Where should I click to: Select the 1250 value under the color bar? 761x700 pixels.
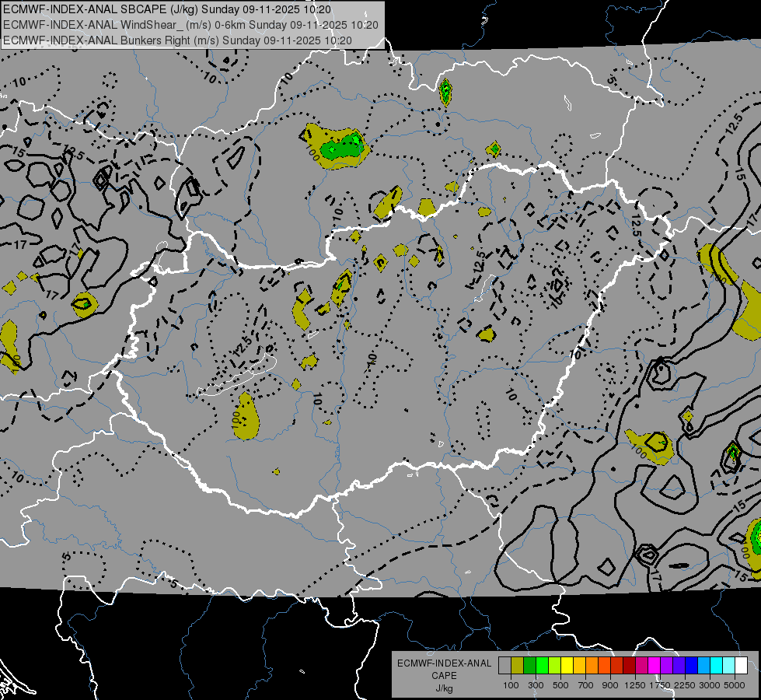click(635, 685)
